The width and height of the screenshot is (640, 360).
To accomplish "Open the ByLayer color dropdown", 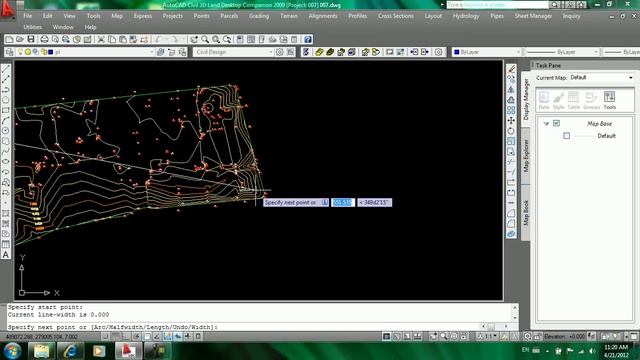I will (x=518, y=52).
